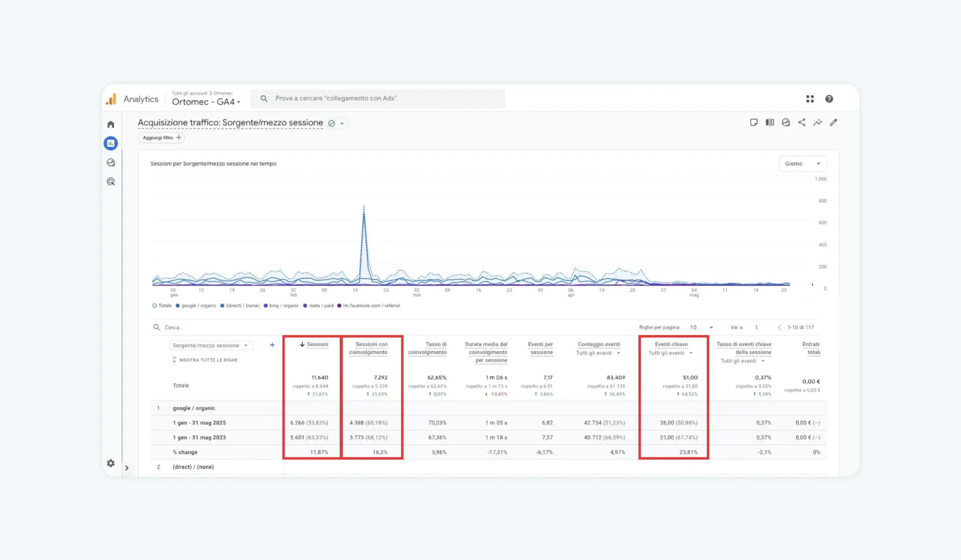The width and height of the screenshot is (961, 560).
Task: Click the Tutti gli account breadcrumb link
Action: [190, 93]
